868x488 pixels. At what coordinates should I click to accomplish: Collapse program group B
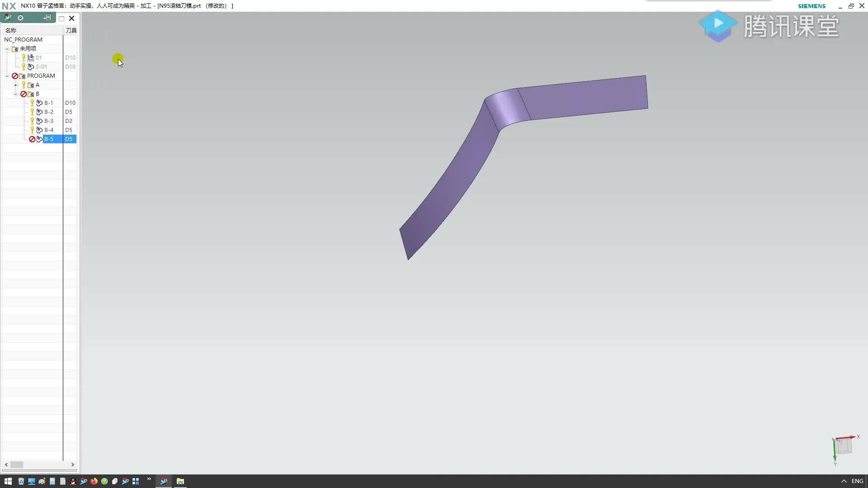pos(16,94)
